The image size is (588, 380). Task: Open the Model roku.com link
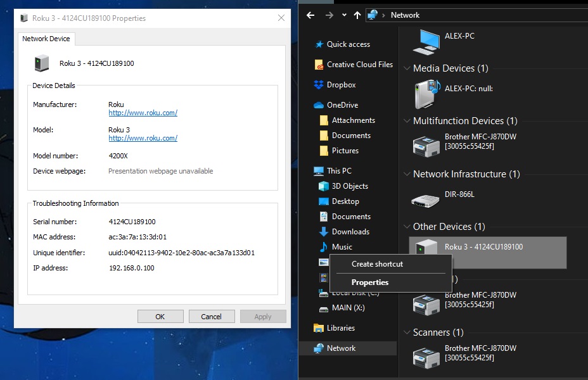143,138
